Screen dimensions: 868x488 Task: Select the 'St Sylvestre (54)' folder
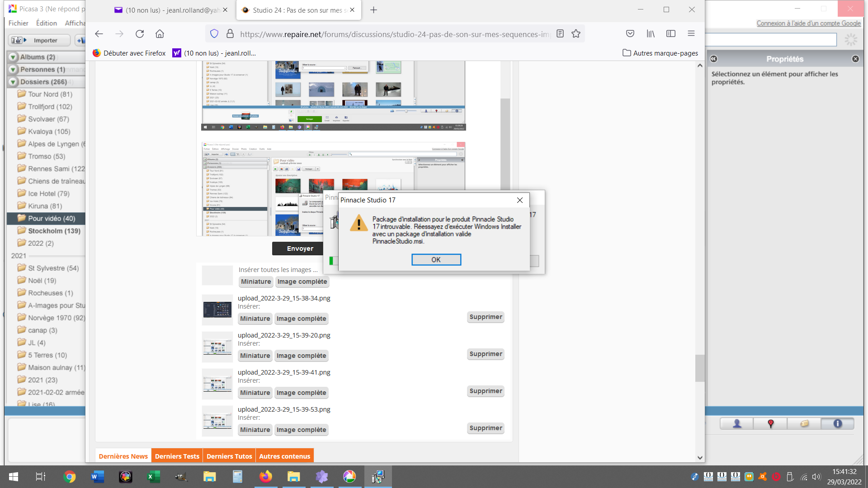[53, 268]
